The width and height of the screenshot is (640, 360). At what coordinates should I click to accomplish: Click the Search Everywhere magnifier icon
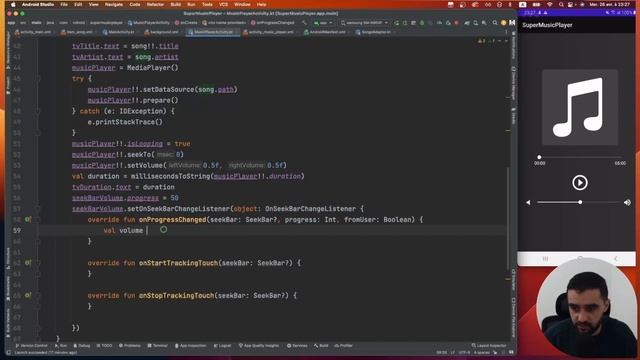495,23
